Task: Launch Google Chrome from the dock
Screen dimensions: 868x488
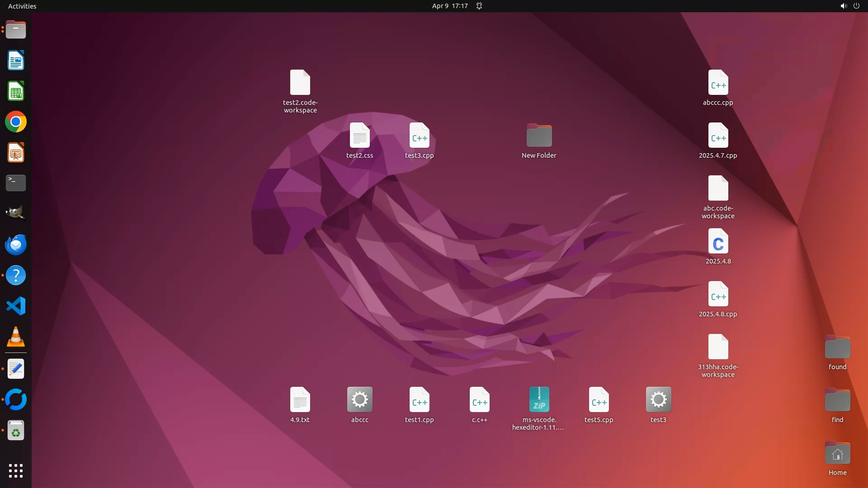Action: [16, 122]
